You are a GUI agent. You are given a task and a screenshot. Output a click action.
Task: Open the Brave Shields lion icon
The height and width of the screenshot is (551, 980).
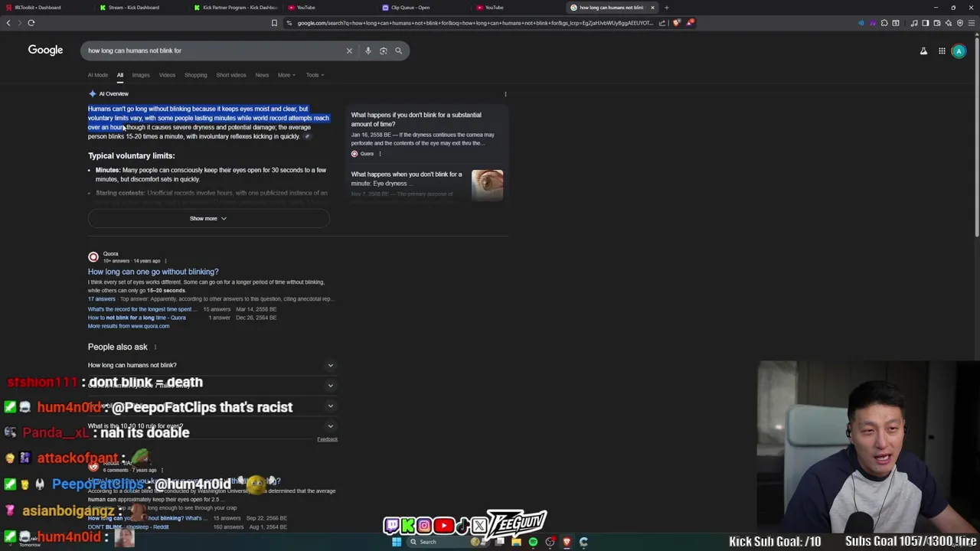(x=677, y=23)
